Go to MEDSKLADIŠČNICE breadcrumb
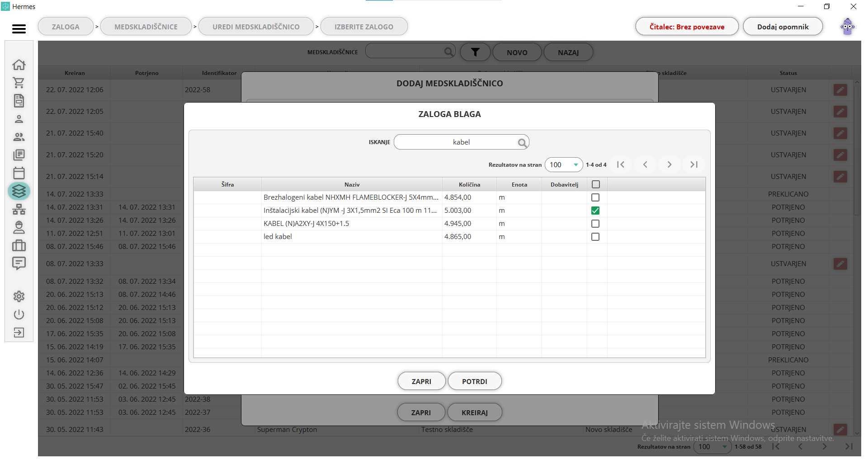 [146, 27]
